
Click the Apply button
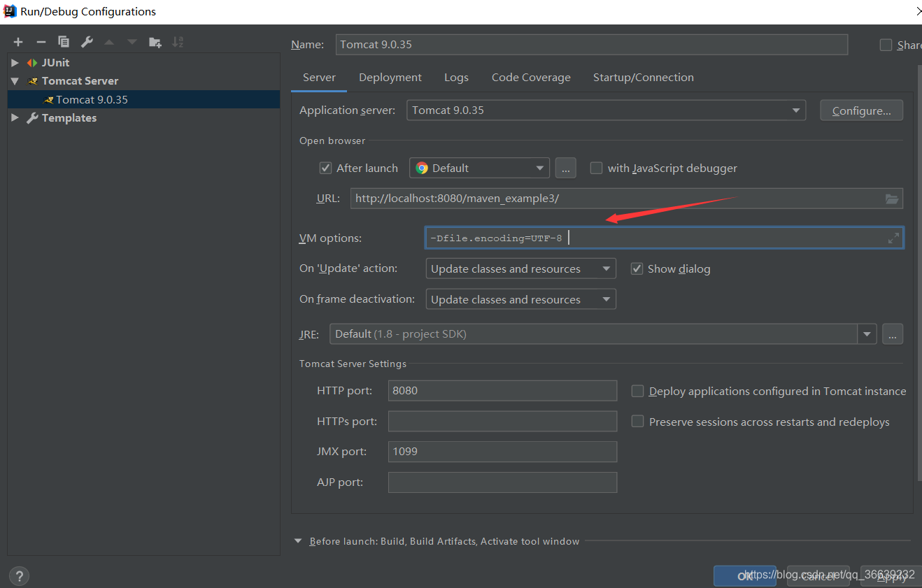coord(892,576)
